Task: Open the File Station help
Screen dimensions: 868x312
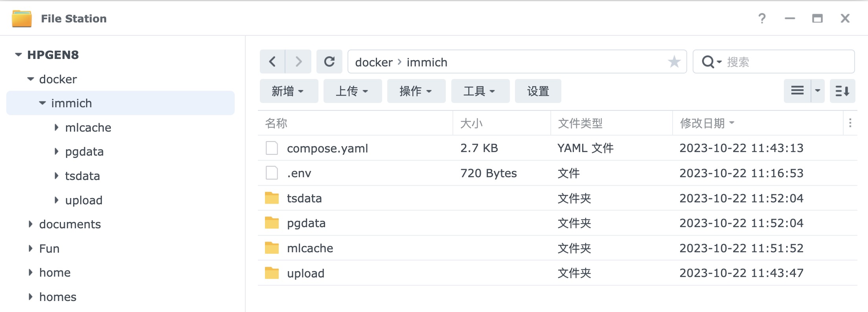Action: click(x=762, y=18)
